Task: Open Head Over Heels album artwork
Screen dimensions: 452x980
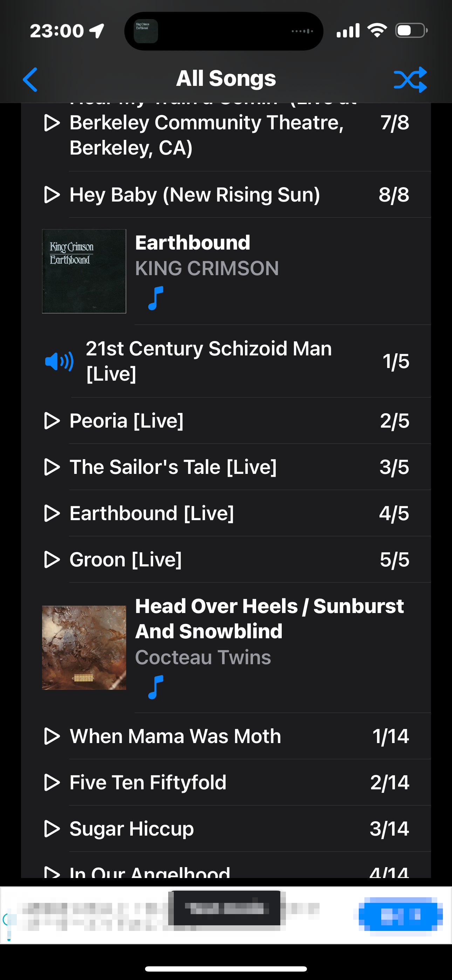Action: pyautogui.click(x=84, y=647)
